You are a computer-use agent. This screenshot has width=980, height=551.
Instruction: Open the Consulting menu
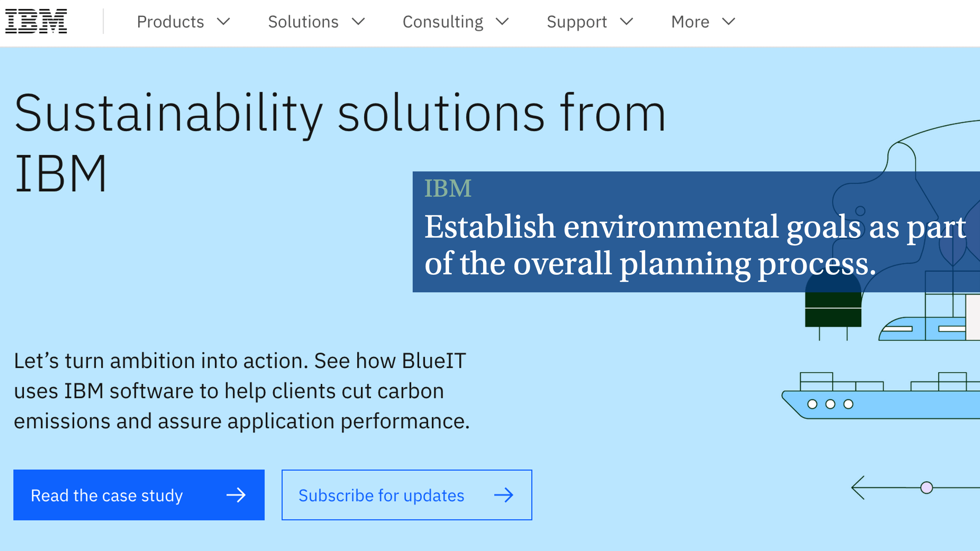(x=443, y=21)
